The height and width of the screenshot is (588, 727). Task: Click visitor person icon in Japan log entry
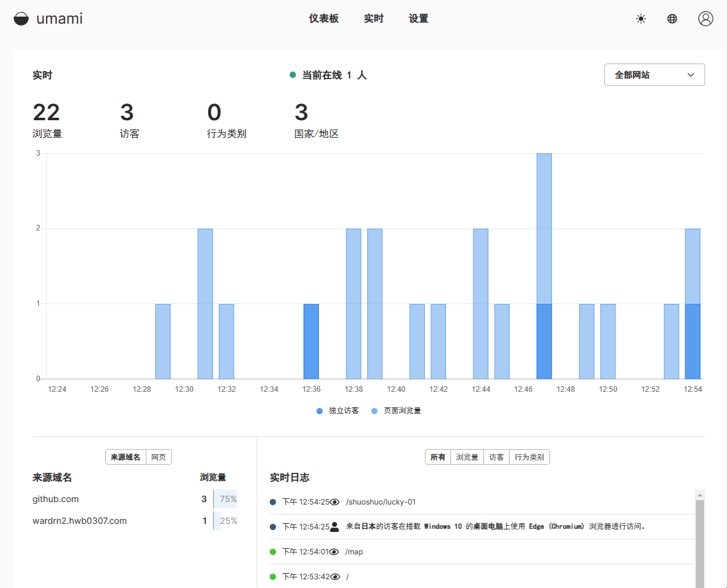(335, 527)
